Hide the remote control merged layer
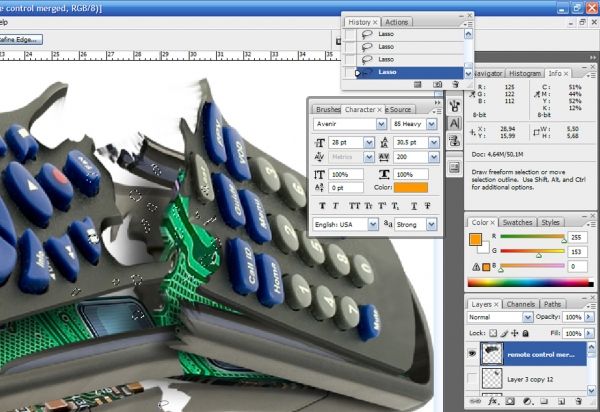Image resolution: width=600 pixels, height=412 pixels. tap(473, 353)
